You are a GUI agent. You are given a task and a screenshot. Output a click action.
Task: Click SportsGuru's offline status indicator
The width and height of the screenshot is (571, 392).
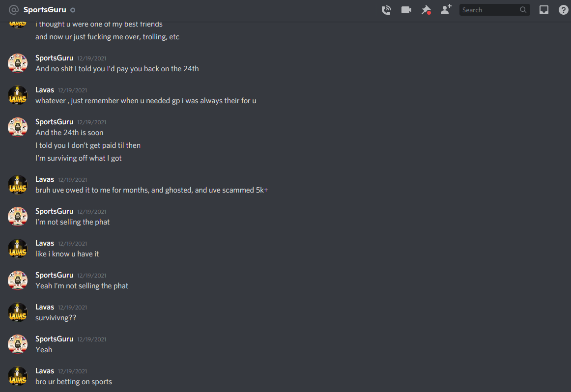(73, 10)
